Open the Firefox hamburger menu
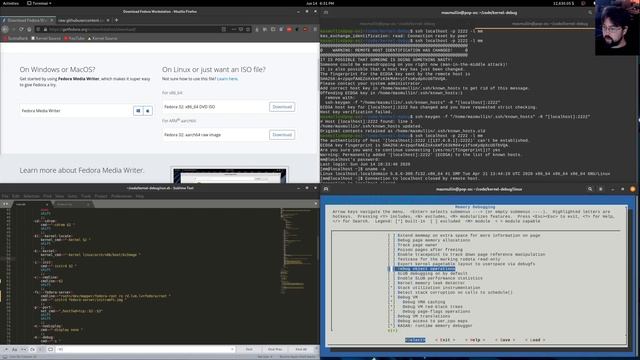Image resolution: width=640 pixels, height=360 pixels. click(315, 29)
